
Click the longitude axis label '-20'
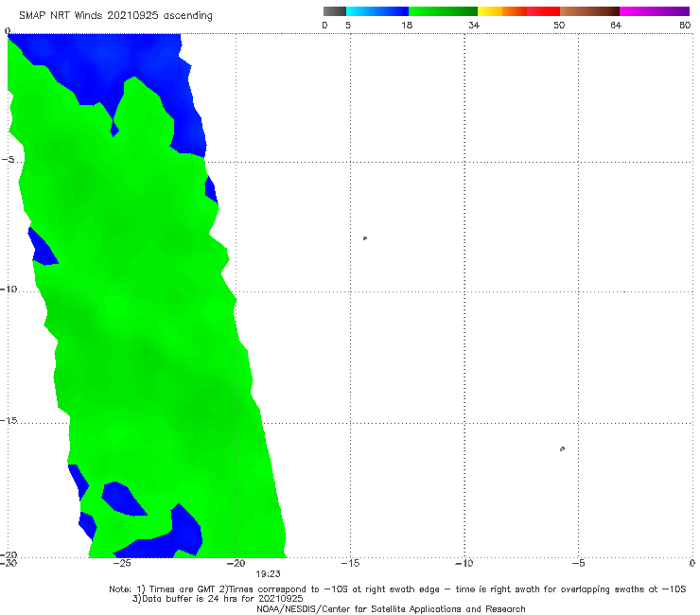click(236, 563)
